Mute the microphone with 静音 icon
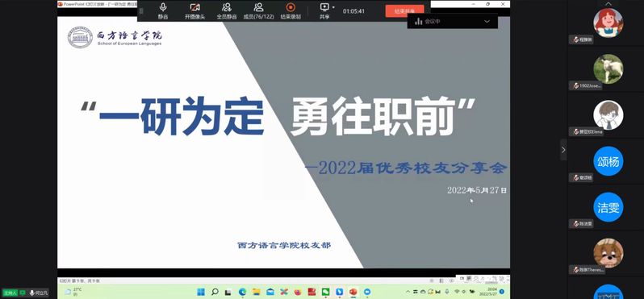The height and width of the screenshot is (299, 644). 163,10
